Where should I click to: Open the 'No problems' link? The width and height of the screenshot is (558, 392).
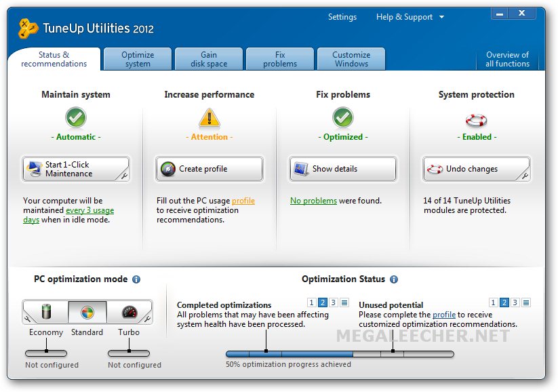point(313,201)
